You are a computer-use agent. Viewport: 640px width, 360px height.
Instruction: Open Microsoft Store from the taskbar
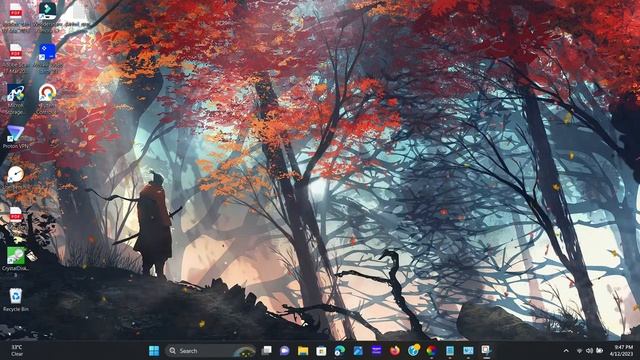(321, 351)
